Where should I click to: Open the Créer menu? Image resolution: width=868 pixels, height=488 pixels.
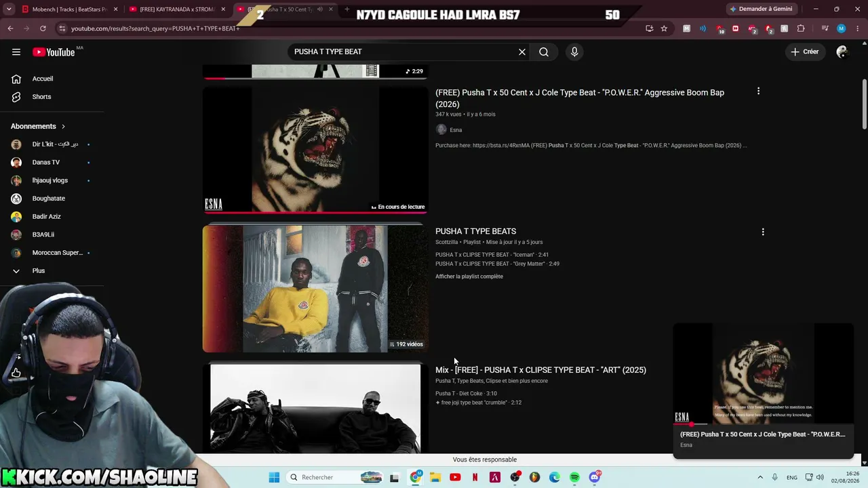coord(805,52)
